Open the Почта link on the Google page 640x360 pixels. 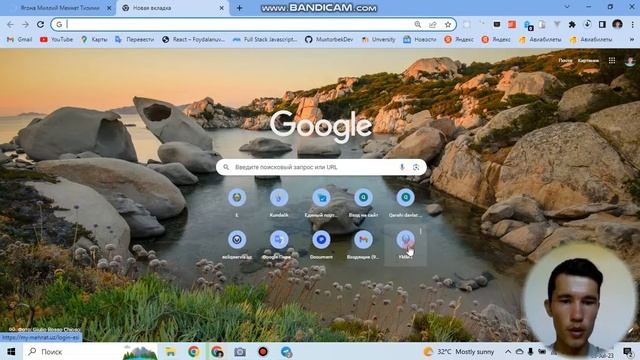tap(565, 60)
